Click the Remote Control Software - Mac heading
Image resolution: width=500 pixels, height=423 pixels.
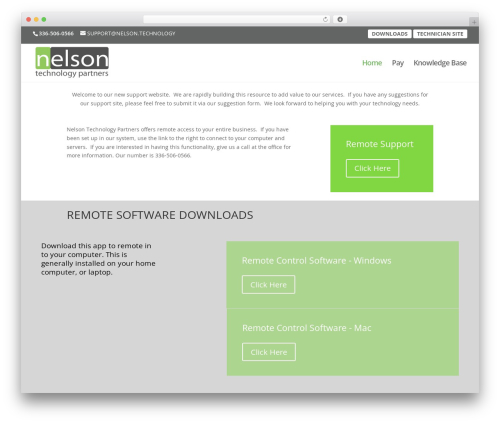(x=307, y=328)
